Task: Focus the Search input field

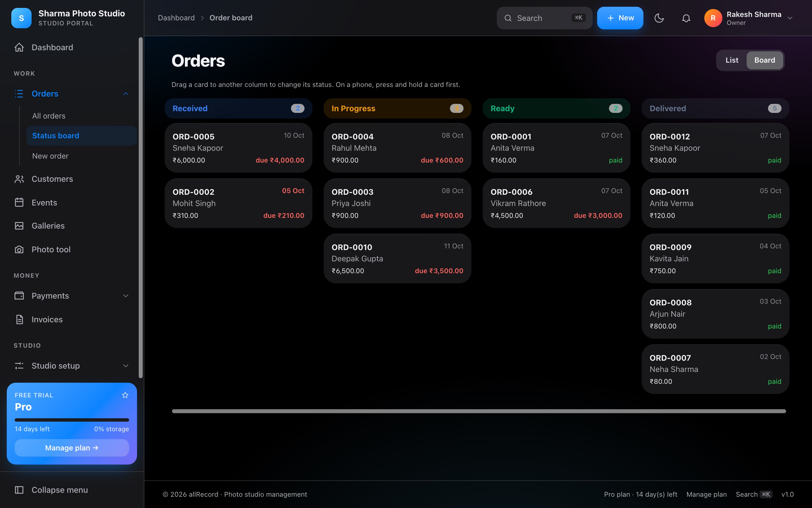Action: tap(544, 18)
